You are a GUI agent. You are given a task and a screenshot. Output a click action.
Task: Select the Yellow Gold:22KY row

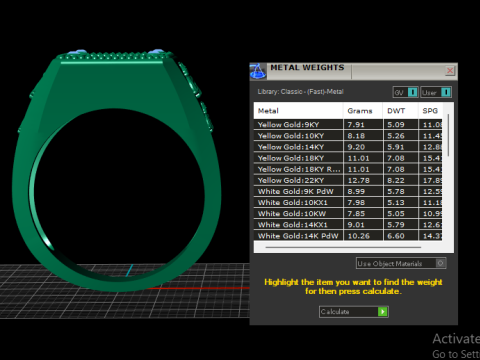click(x=348, y=180)
